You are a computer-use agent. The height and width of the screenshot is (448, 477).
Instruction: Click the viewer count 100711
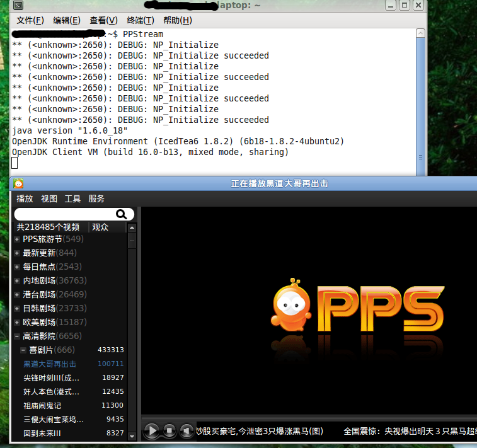(110, 364)
